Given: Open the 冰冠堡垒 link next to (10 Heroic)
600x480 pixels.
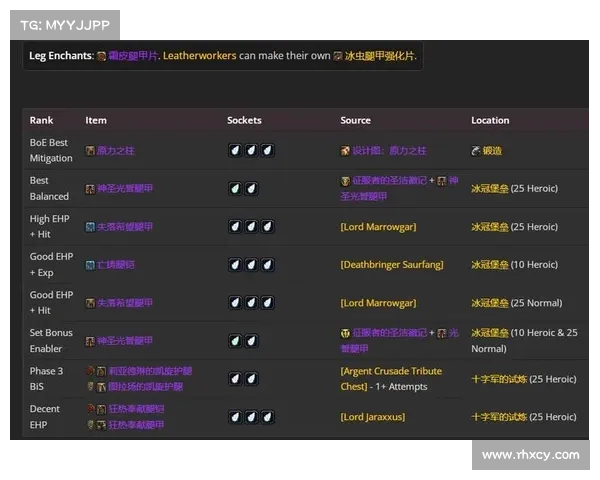Looking at the screenshot, I should (490, 264).
